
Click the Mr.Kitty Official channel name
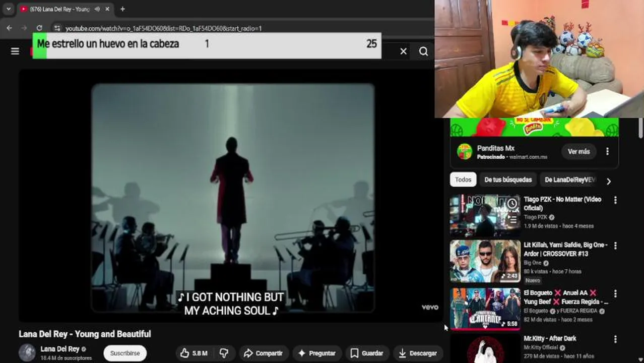pos(541,347)
